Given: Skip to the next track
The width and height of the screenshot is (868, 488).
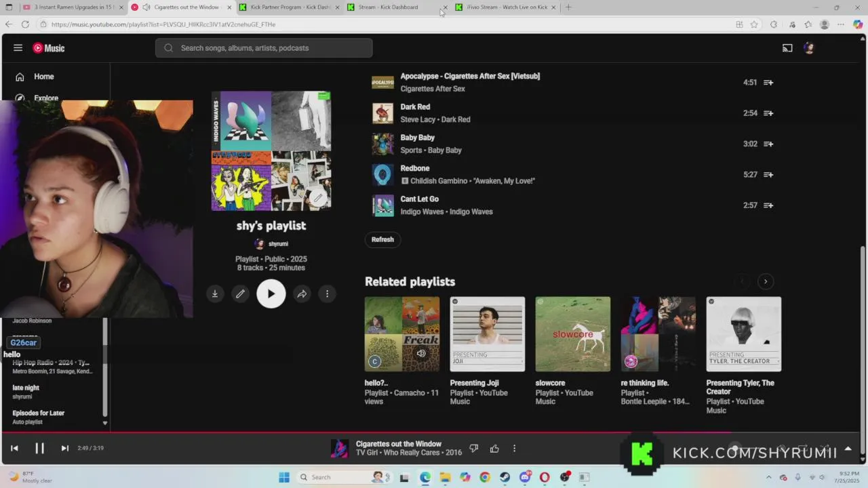Looking at the screenshot, I should [64, 448].
